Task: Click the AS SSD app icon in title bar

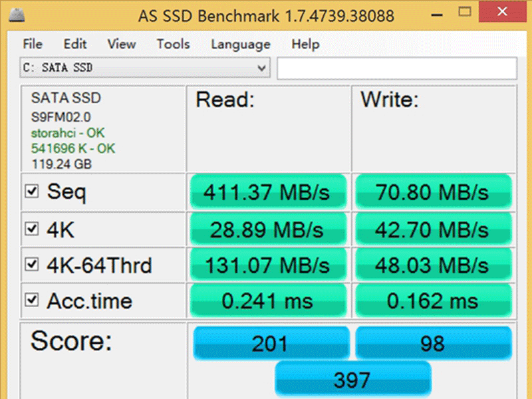Action: click(16, 14)
